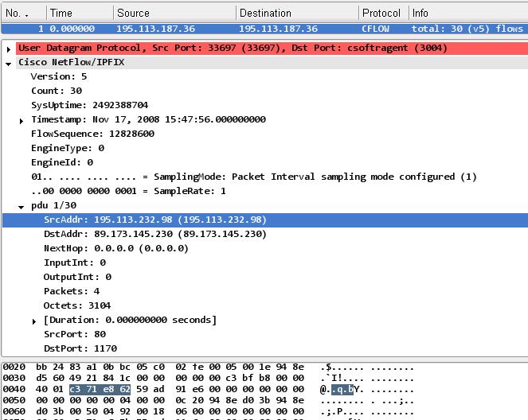Click the CFLOW protocol cell

coord(375,29)
